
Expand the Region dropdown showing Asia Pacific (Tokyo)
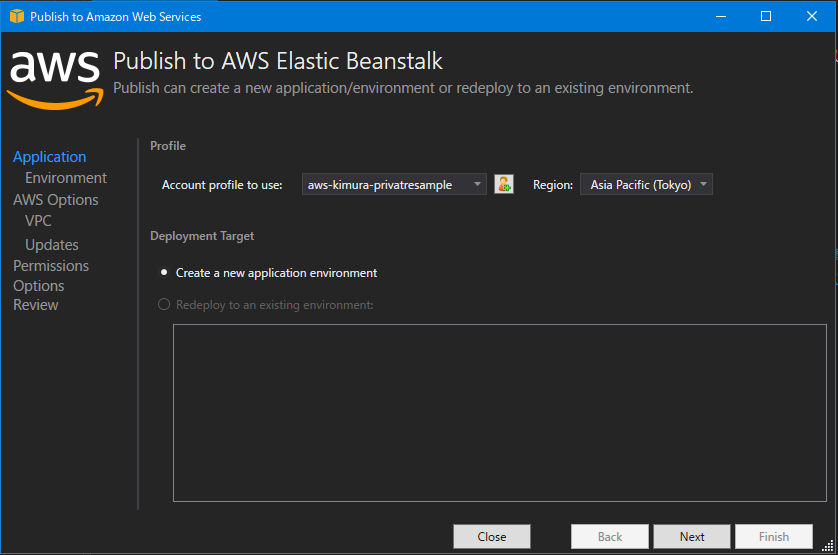pyautogui.click(x=646, y=184)
